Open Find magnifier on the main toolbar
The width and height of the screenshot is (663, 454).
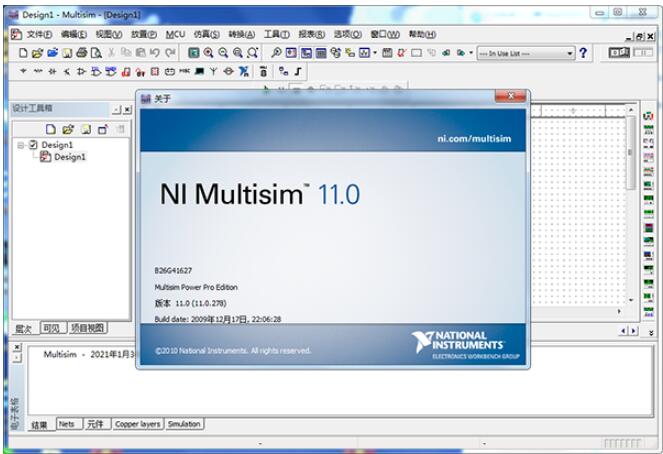click(x=276, y=53)
